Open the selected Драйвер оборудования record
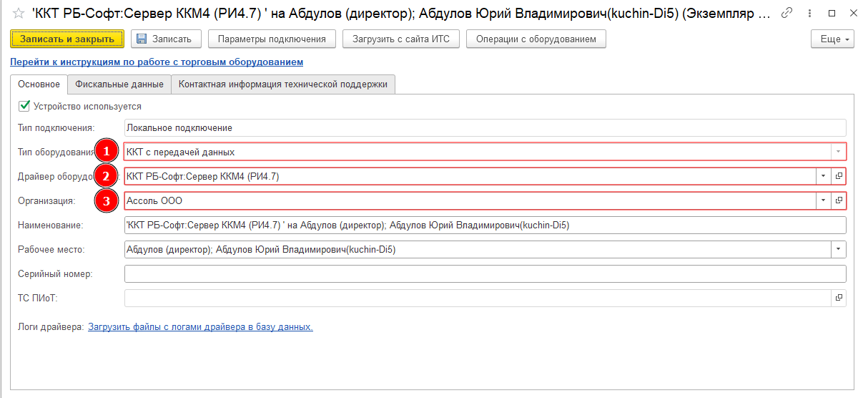 pos(839,176)
